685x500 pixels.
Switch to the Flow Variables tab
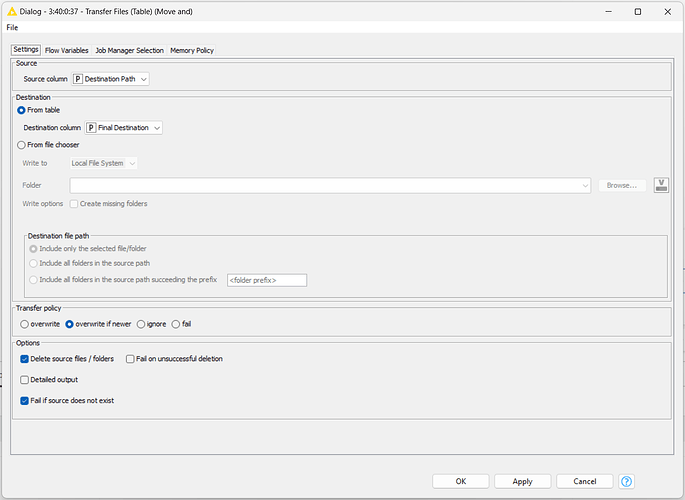pos(67,50)
